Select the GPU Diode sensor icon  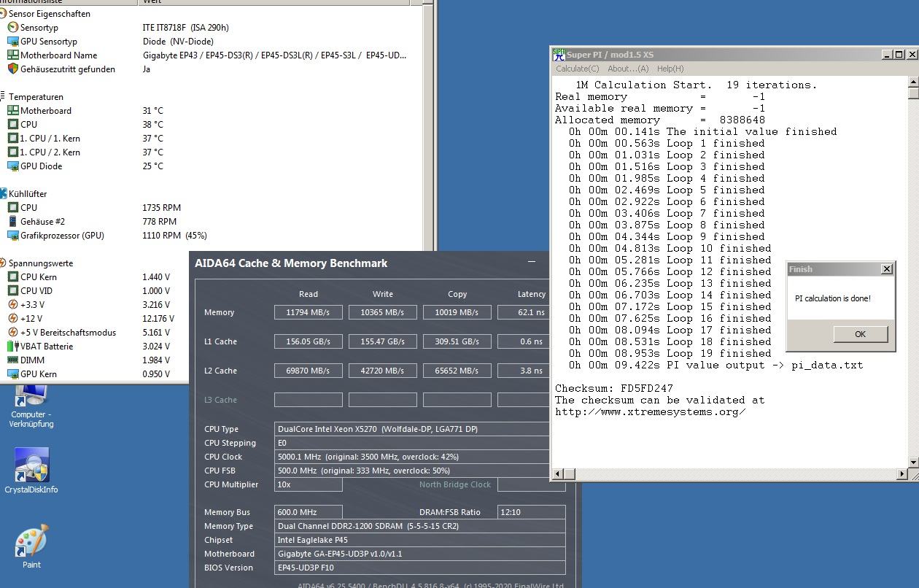15,166
